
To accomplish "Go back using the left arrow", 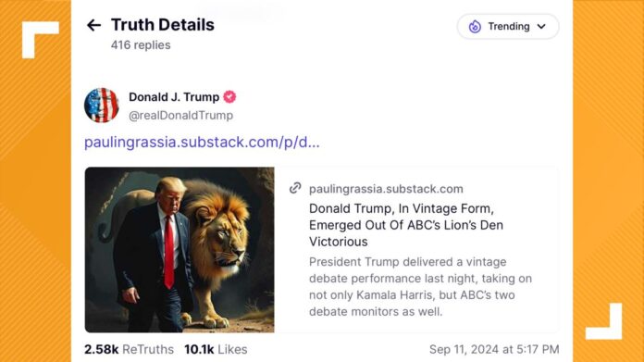I will click(x=93, y=26).
